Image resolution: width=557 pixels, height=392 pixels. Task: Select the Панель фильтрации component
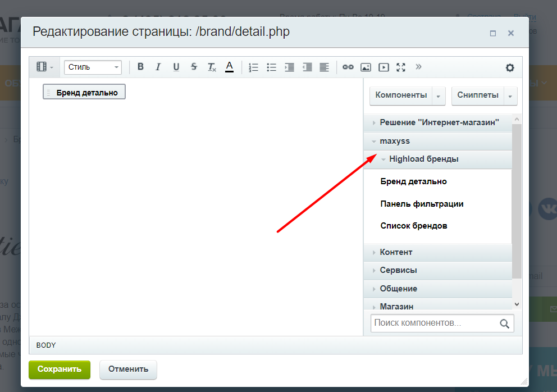point(422,204)
